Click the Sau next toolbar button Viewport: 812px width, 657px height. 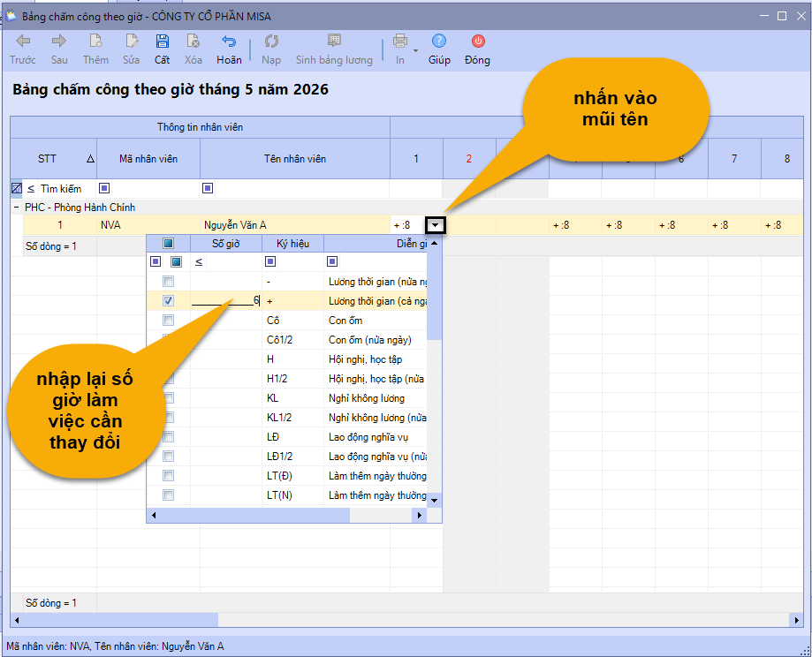tap(59, 49)
